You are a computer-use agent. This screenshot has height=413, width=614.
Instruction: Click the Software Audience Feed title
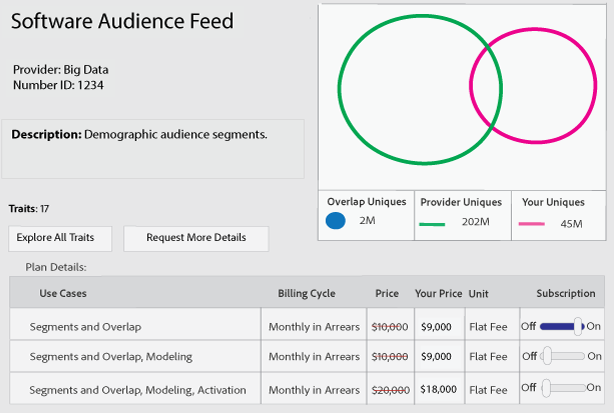click(x=123, y=21)
